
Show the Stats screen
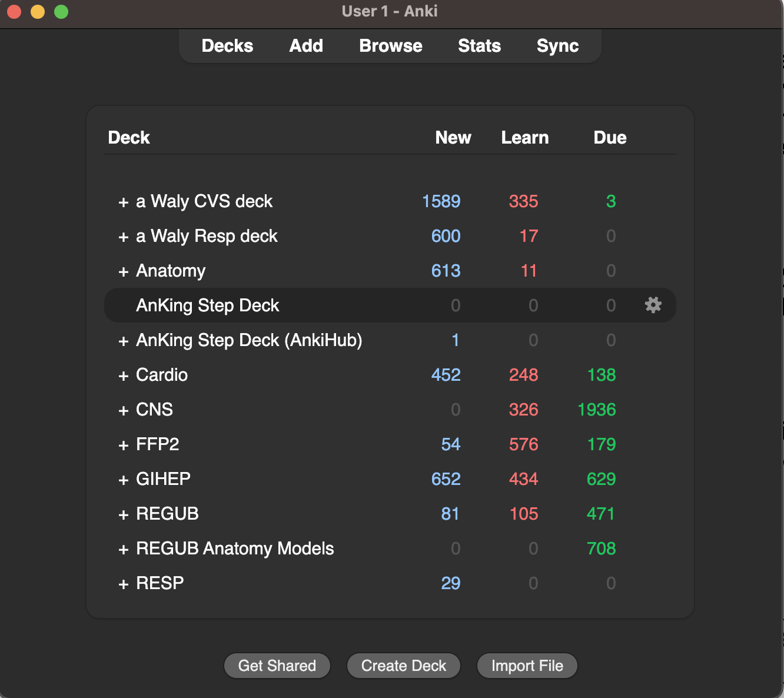[479, 46]
